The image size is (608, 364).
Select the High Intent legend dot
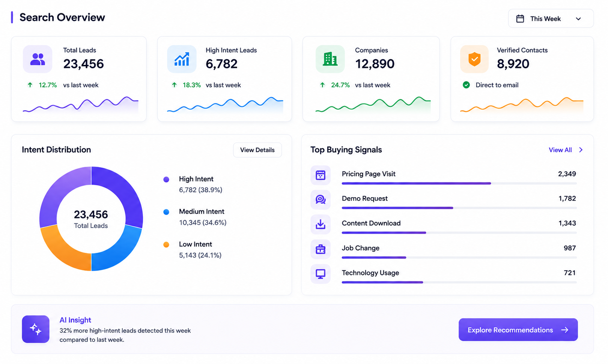click(x=166, y=180)
